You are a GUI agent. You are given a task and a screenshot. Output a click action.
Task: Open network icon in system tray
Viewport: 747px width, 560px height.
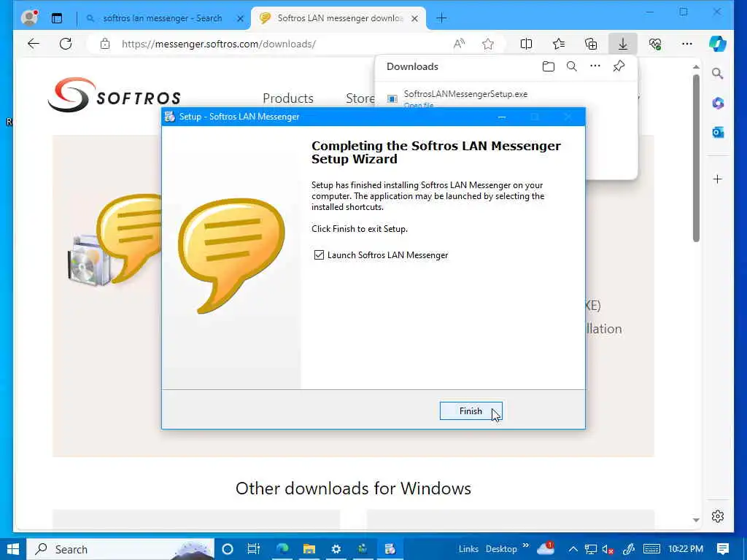[x=591, y=549]
